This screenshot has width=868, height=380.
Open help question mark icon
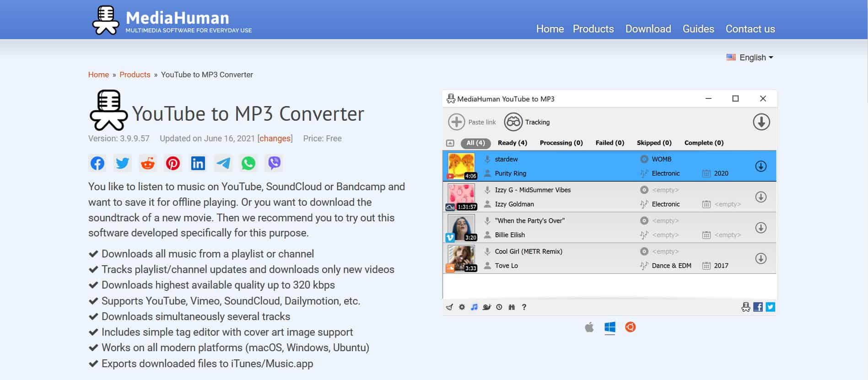coord(524,307)
